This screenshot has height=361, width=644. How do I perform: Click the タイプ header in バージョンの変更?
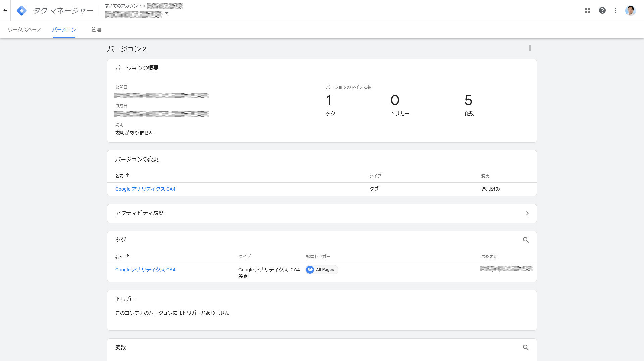(x=375, y=176)
